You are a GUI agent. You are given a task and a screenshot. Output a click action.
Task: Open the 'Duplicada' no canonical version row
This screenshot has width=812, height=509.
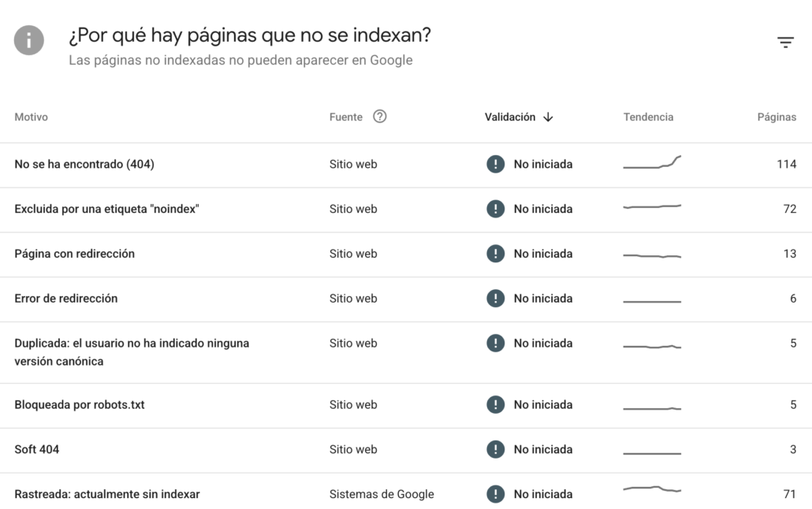click(x=406, y=353)
